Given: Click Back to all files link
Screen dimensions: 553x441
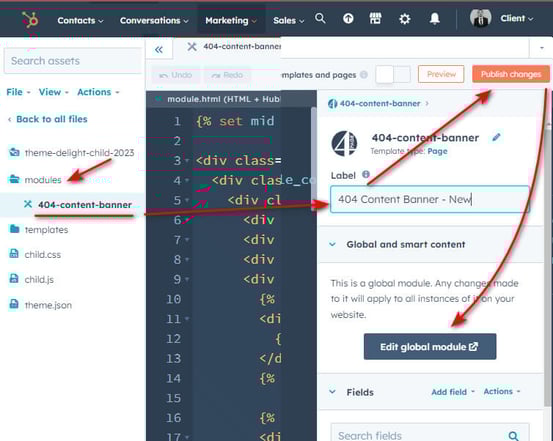Looking at the screenshot, I should pyautogui.click(x=52, y=119).
